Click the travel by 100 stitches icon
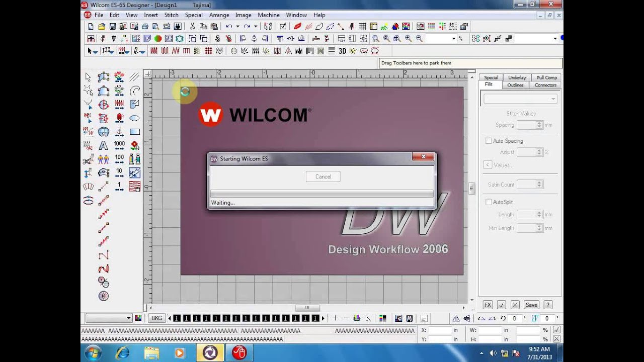Screen dimensions: 644x362 click(x=119, y=159)
